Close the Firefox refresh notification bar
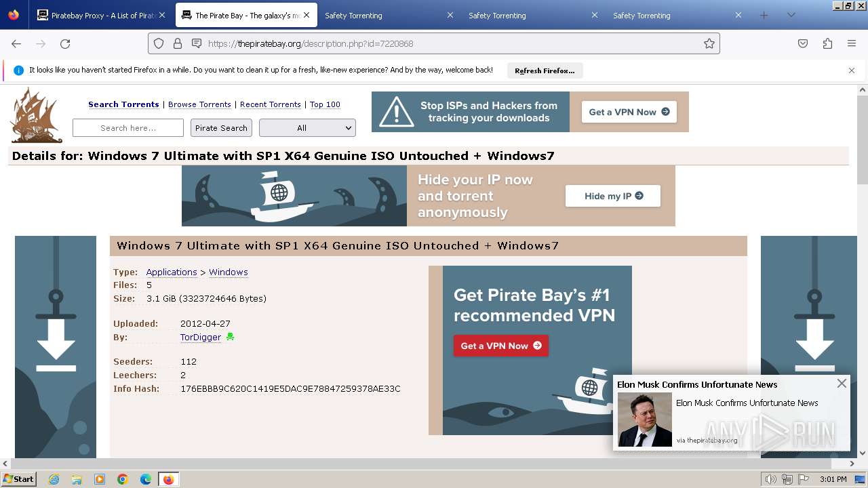Screen dimensions: 868x488 pyautogui.click(x=852, y=70)
